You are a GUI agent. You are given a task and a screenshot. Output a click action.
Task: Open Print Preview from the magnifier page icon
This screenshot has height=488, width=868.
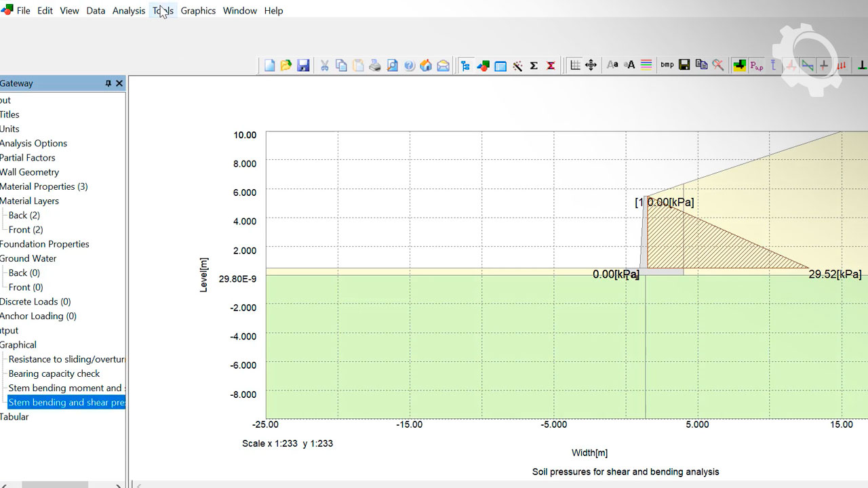[392, 65]
